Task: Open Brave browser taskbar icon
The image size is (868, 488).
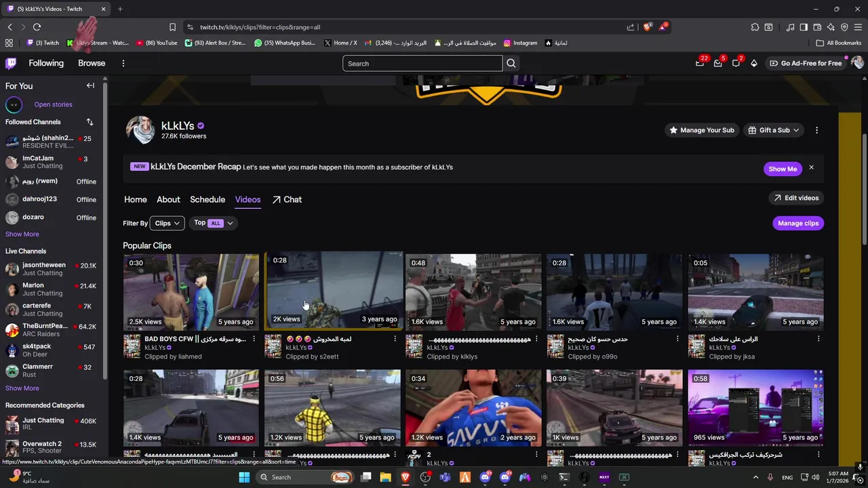Action: pyautogui.click(x=406, y=477)
